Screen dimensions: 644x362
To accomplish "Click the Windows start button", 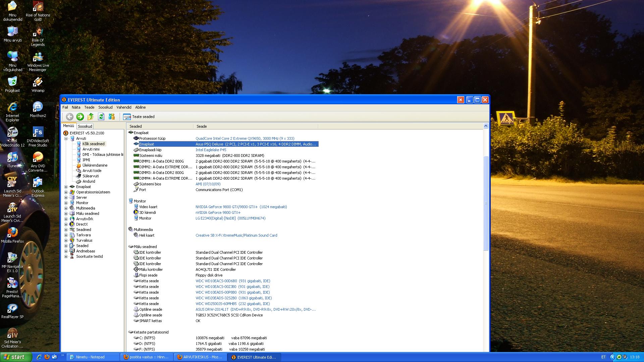I will click(x=16, y=357).
